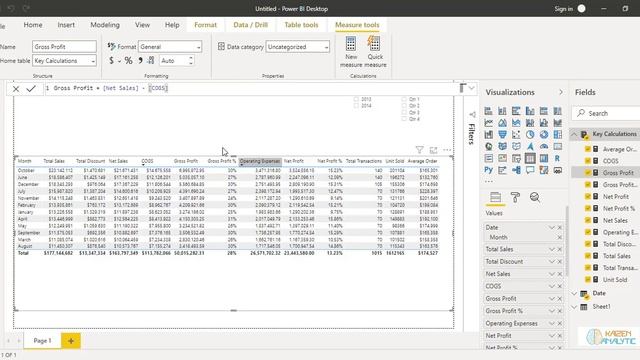Check the 2014 year slicer box
Viewport: 640px width, 360px height.
[356, 106]
